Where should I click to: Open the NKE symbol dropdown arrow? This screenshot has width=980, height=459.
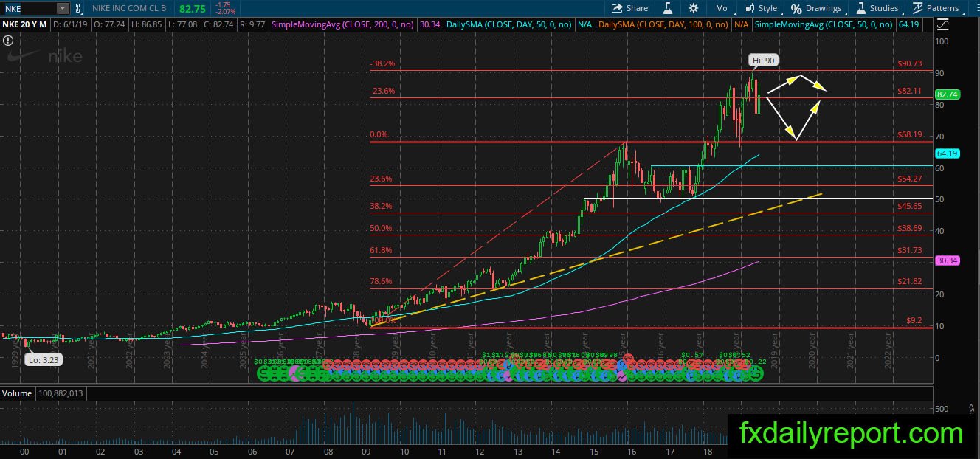point(63,8)
